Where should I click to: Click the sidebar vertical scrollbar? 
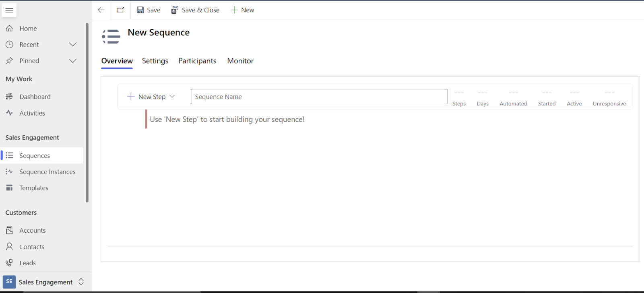point(87,113)
